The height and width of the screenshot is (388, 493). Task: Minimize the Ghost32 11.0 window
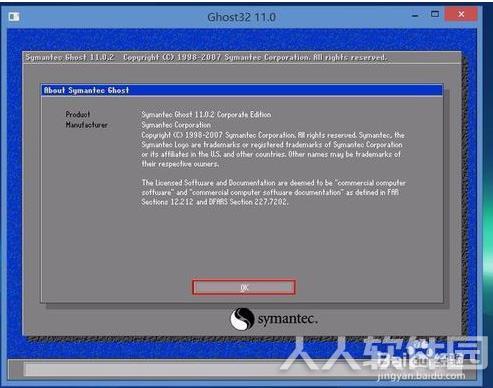(x=415, y=15)
